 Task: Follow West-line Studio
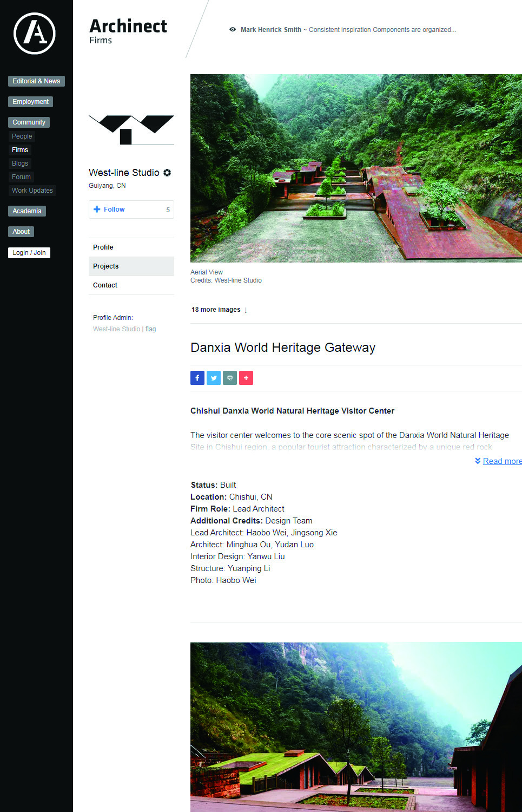[x=131, y=209]
